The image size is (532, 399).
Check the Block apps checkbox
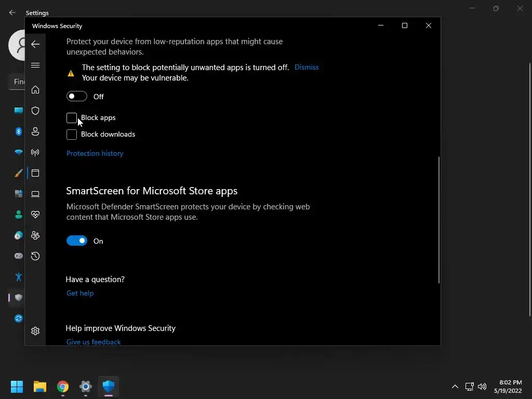click(x=72, y=118)
